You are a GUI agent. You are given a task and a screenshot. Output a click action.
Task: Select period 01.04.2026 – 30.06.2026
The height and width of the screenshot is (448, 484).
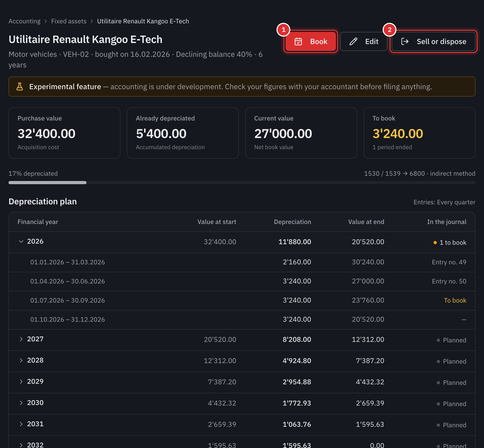pos(67,281)
